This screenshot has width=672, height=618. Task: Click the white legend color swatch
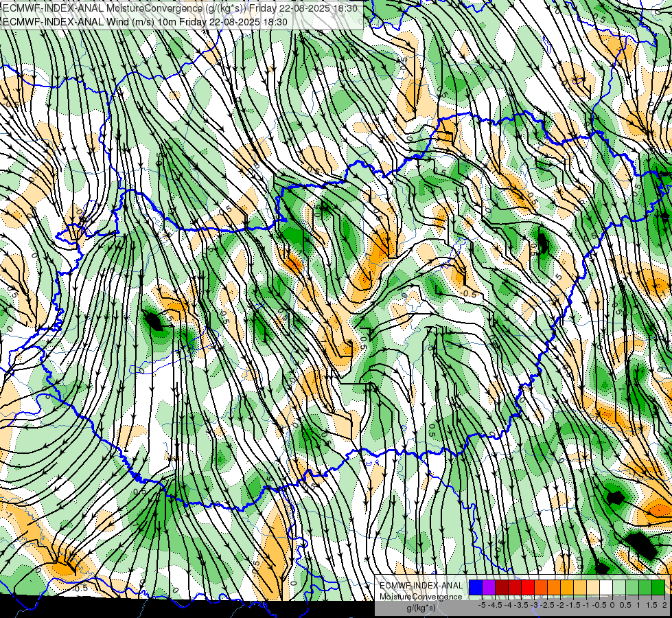click(606, 587)
